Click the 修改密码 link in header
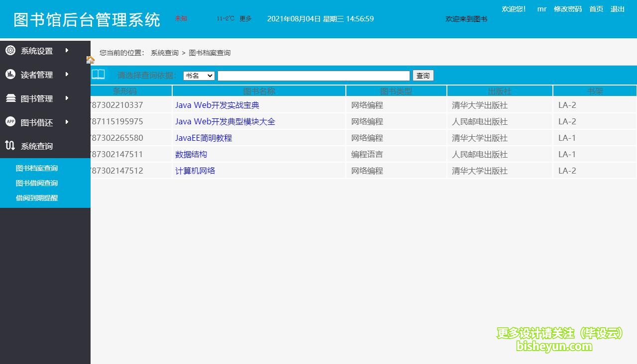The height and width of the screenshot is (364, 637). (567, 9)
